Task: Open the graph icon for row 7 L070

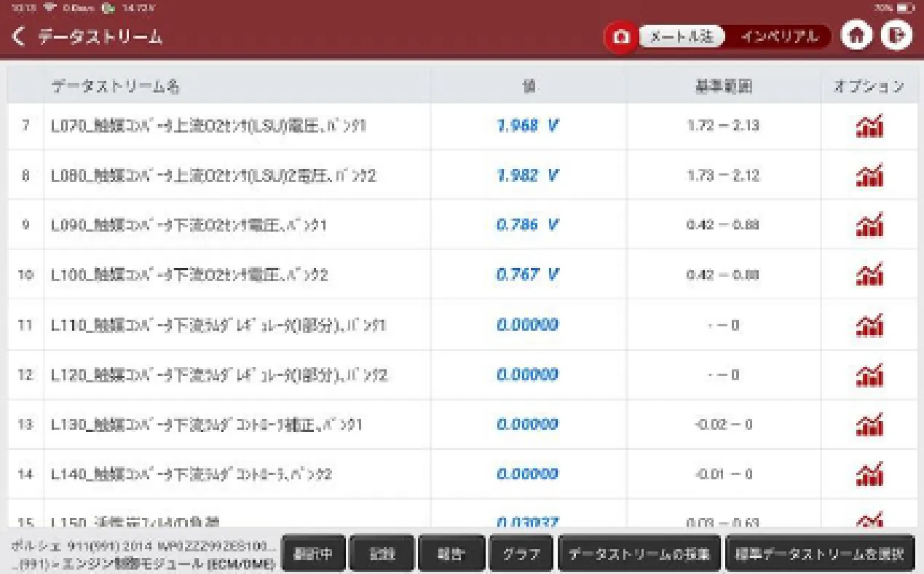Action: coord(869,126)
